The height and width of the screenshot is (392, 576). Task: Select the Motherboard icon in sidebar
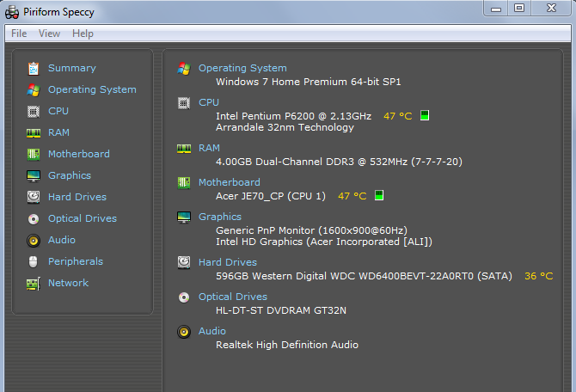point(34,154)
